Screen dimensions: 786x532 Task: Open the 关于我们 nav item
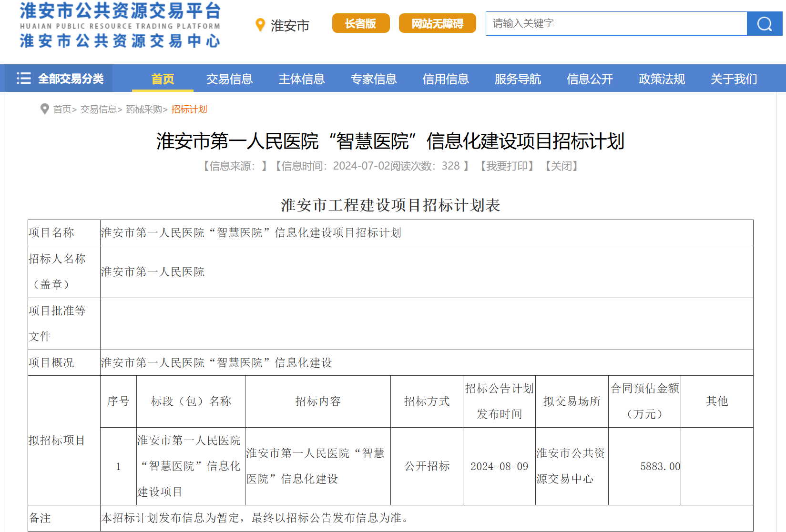[x=734, y=79]
